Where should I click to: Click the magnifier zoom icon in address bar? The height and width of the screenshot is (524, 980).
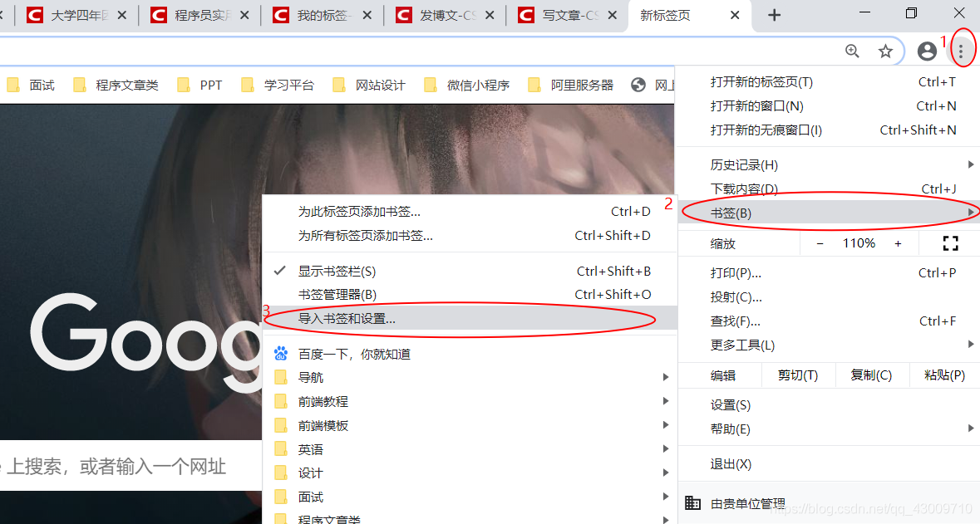point(852,51)
